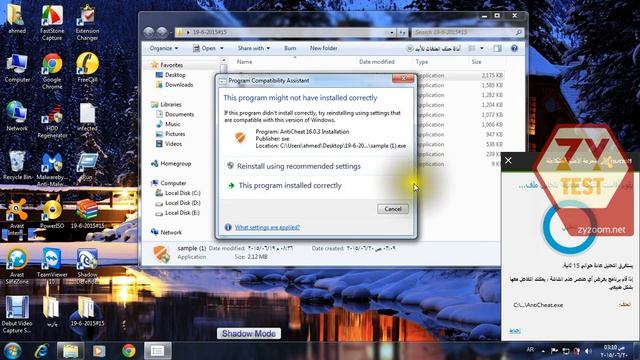Open FreeCall desktop icon

point(87,68)
